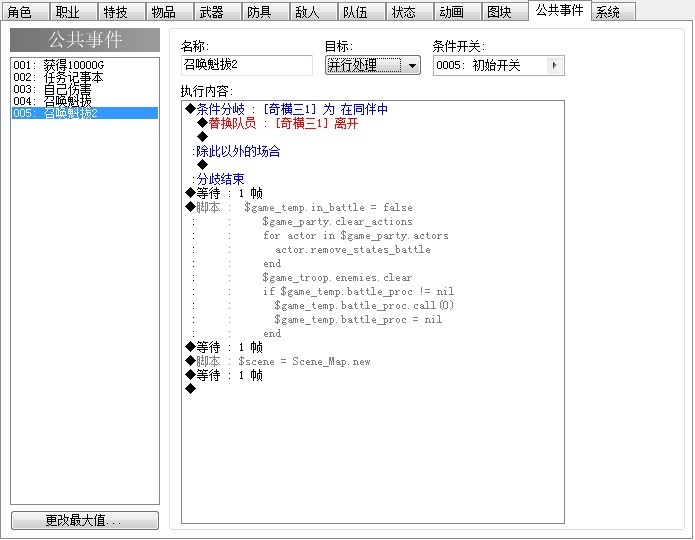
Task: Select common event 002 任务记事本
Action: point(85,77)
